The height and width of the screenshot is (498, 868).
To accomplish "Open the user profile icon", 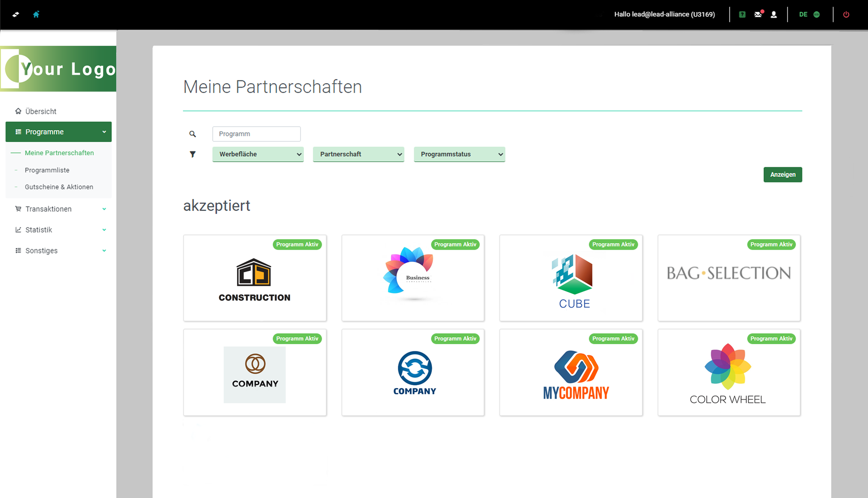I will click(x=774, y=14).
